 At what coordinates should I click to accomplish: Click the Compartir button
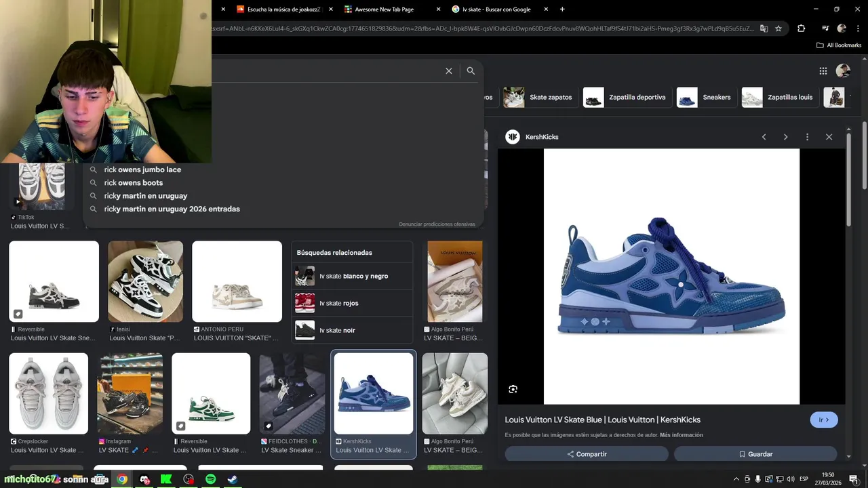pos(587,454)
